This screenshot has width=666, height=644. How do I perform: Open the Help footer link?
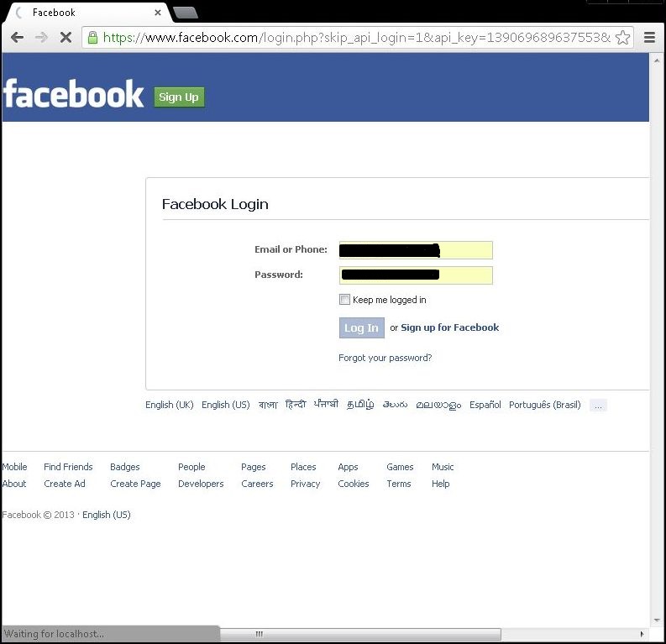(x=440, y=484)
